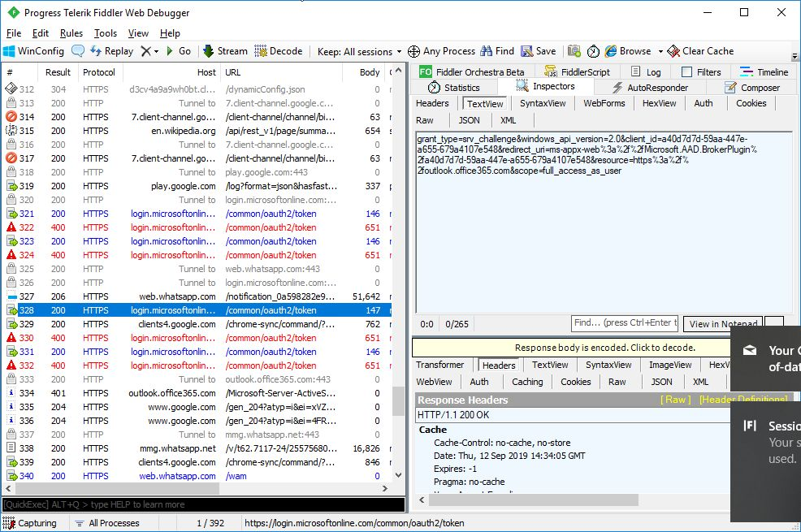This screenshot has height=532, width=801.
Task: Sort sessions by Host column
Action: click(171, 72)
